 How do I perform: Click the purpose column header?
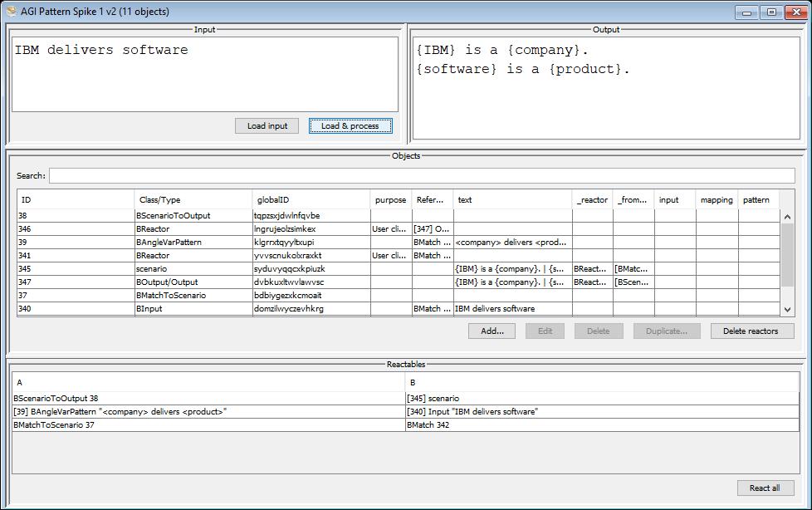[x=390, y=199]
